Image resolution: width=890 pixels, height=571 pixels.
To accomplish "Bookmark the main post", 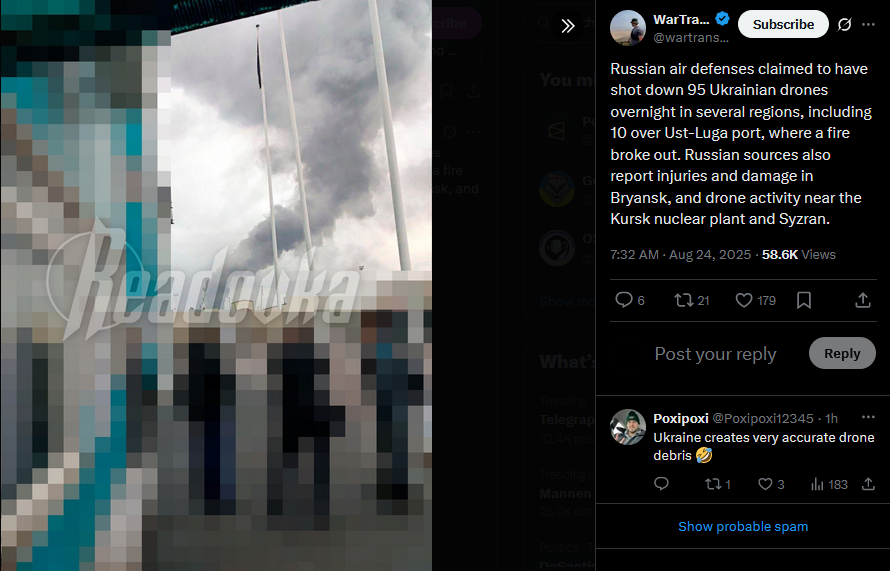I will pyautogui.click(x=804, y=300).
